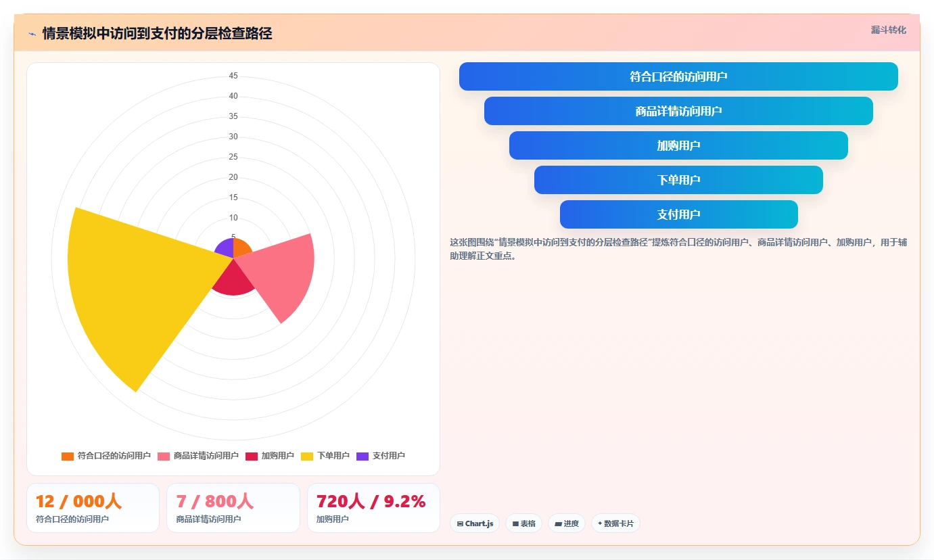Click the 下单用户 legend label text

coord(333,456)
